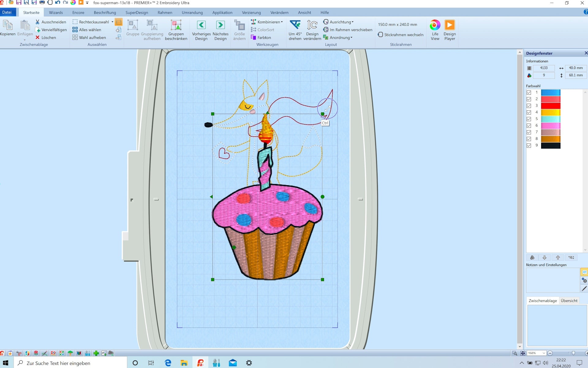Click merge colors icon under Farbwahl
Image resolution: width=588 pixels, height=368 pixels.
coord(532,258)
